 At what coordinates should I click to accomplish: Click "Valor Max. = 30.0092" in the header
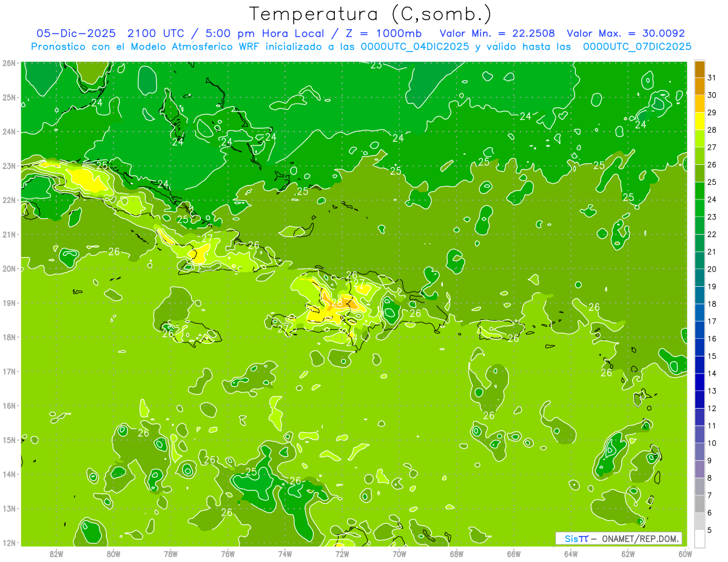coord(626,33)
